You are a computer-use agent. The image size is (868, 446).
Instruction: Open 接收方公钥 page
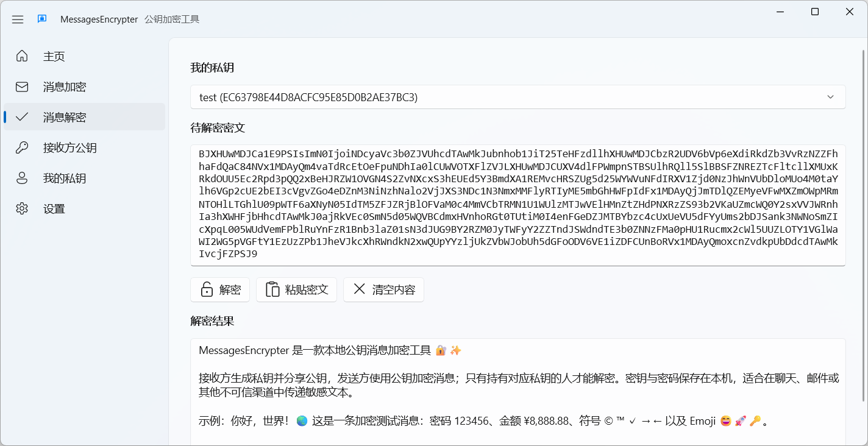point(84,147)
